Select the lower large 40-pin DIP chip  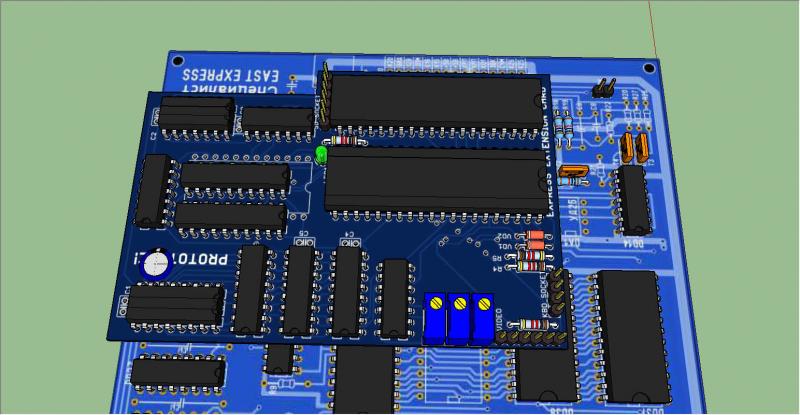pyautogui.click(x=435, y=179)
